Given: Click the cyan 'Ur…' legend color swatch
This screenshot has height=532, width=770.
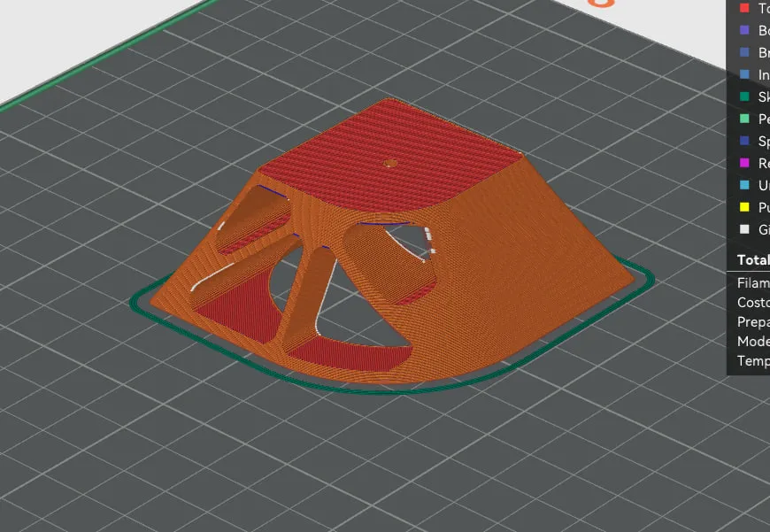Looking at the screenshot, I should point(744,185).
